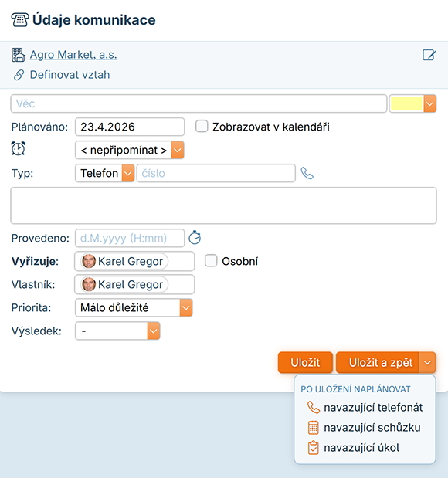Viewport: 448px width, 478px height.
Task: Click the orange phone icon in the menu
Action: [x=313, y=408]
